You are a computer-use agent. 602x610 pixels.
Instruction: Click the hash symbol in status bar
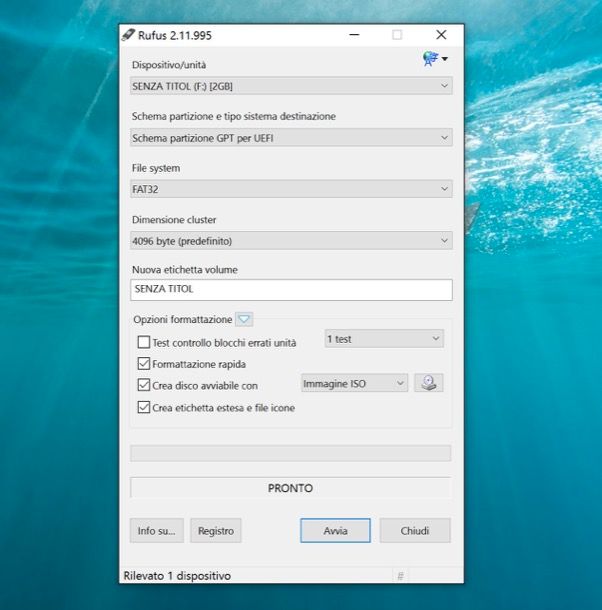click(400, 576)
